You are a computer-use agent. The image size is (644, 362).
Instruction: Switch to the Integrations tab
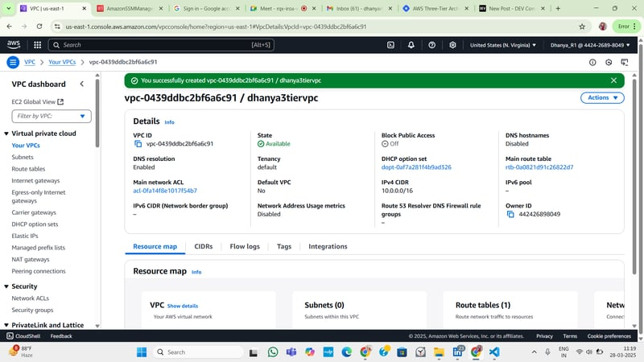tap(328, 246)
